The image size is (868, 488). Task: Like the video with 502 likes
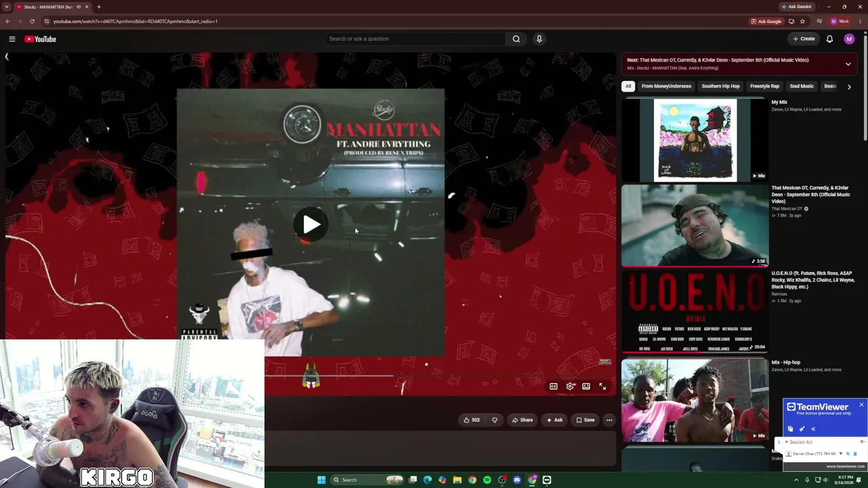tap(472, 420)
